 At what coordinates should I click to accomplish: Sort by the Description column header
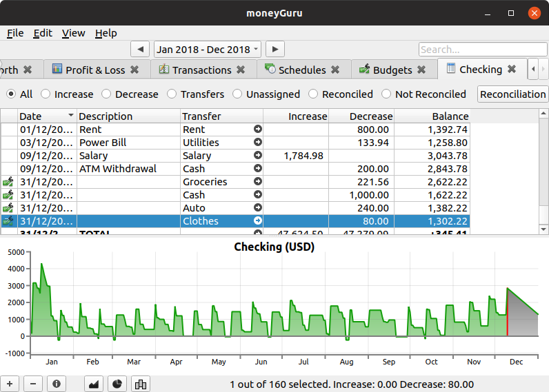point(128,116)
